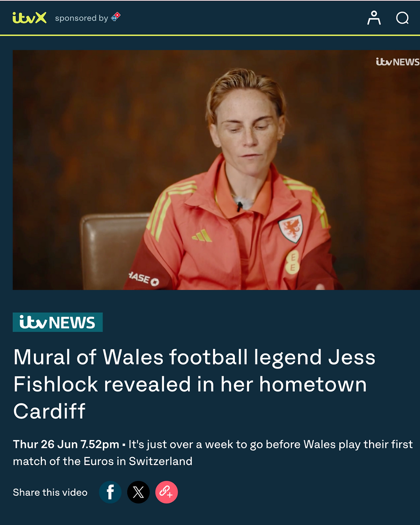The width and height of the screenshot is (420, 525).
Task: Open the ITVX home logo
Action: (30, 18)
